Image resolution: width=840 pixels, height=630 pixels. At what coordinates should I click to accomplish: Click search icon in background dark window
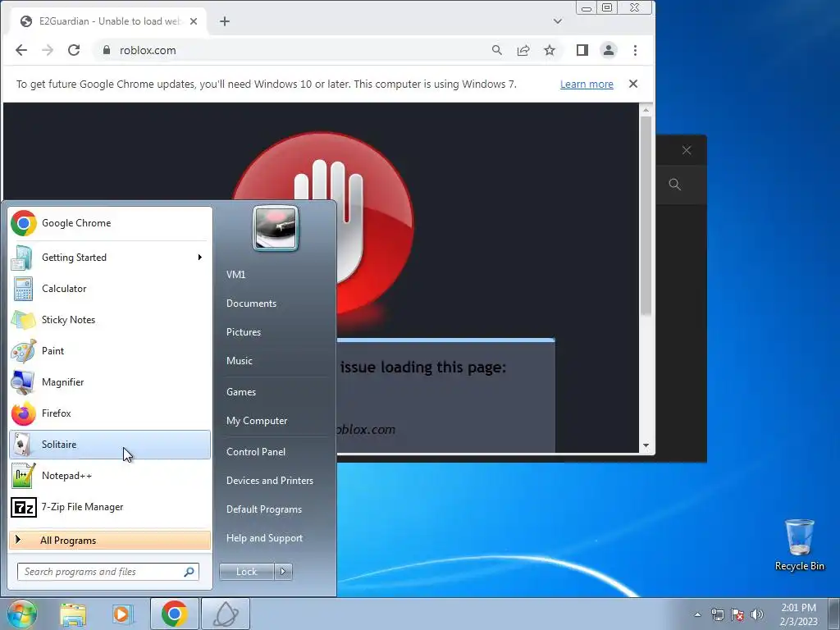[x=675, y=185]
